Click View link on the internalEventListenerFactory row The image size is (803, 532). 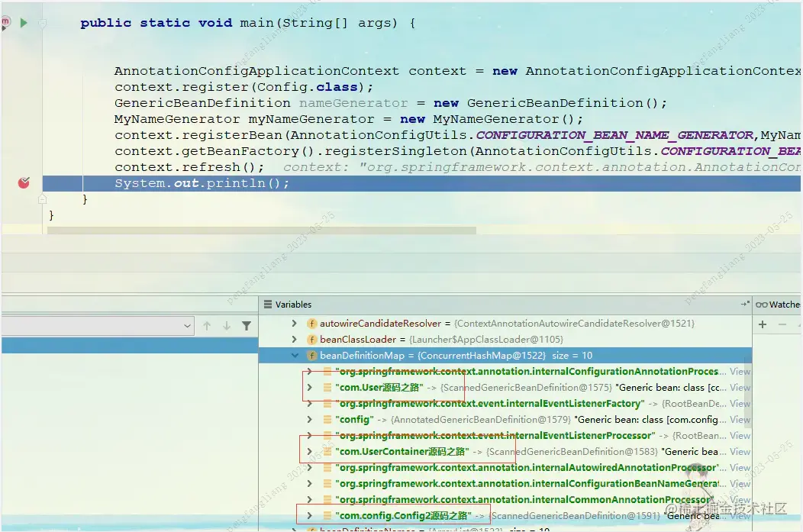coord(740,404)
